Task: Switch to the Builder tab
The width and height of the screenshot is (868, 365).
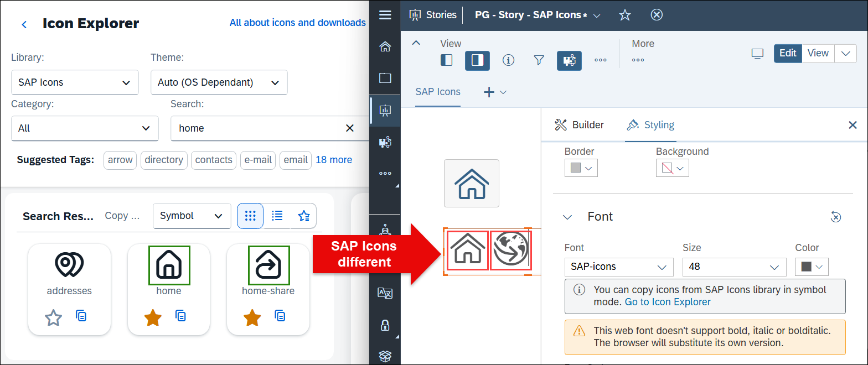Action: [579, 125]
